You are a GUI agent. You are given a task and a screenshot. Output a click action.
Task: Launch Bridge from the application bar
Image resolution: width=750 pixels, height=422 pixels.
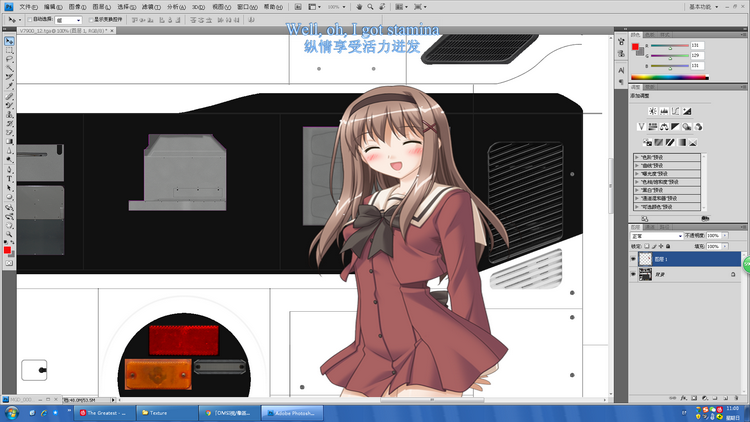298,7
